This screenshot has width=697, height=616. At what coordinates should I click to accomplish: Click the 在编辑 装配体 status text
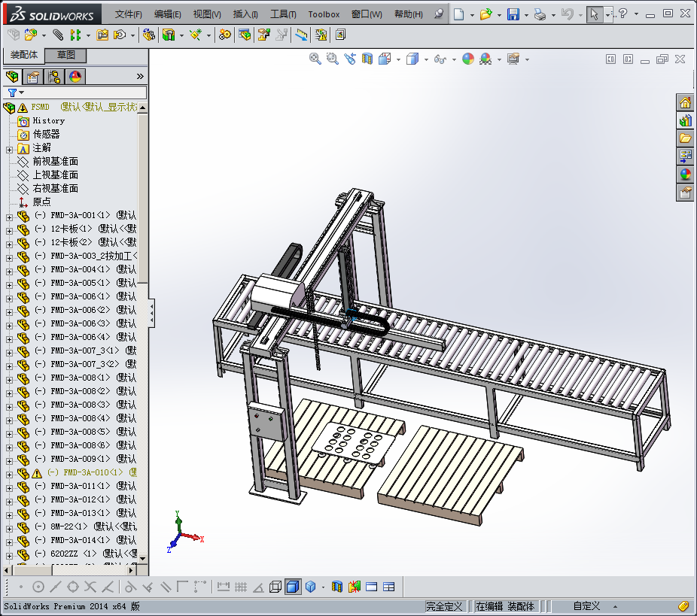coord(505,606)
